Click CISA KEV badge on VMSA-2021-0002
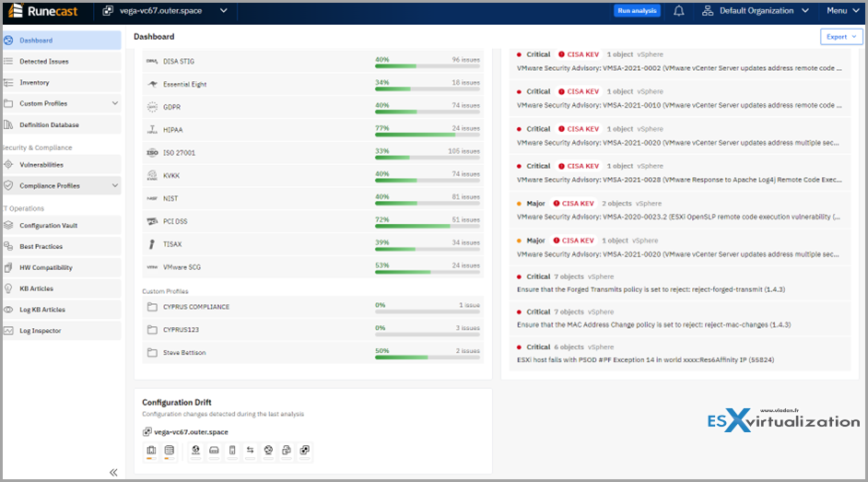The image size is (868, 482). pos(579,54)
